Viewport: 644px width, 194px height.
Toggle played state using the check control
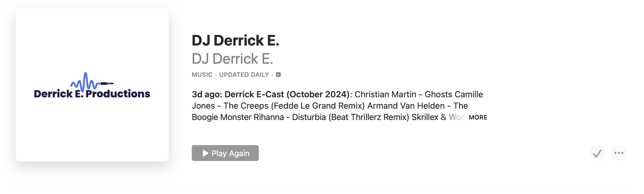[x=597, y=153]
